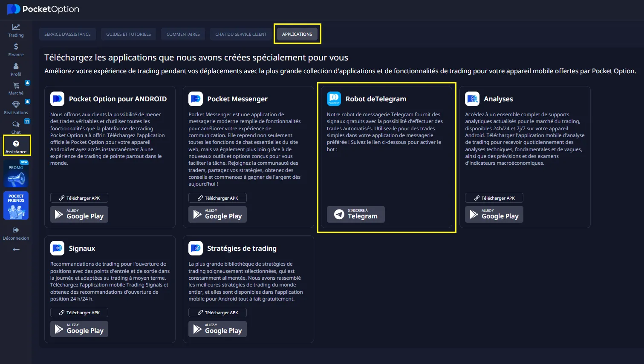Screen dimensions: 644x364
Task: Open the Commentaires tab
Action: 183,34
